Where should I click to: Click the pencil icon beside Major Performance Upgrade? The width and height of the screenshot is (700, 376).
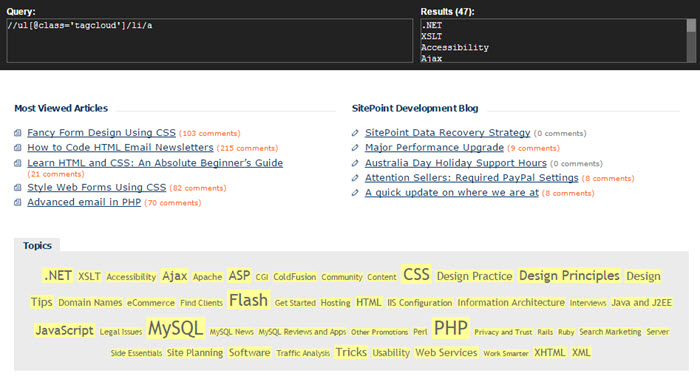(355, 147)
